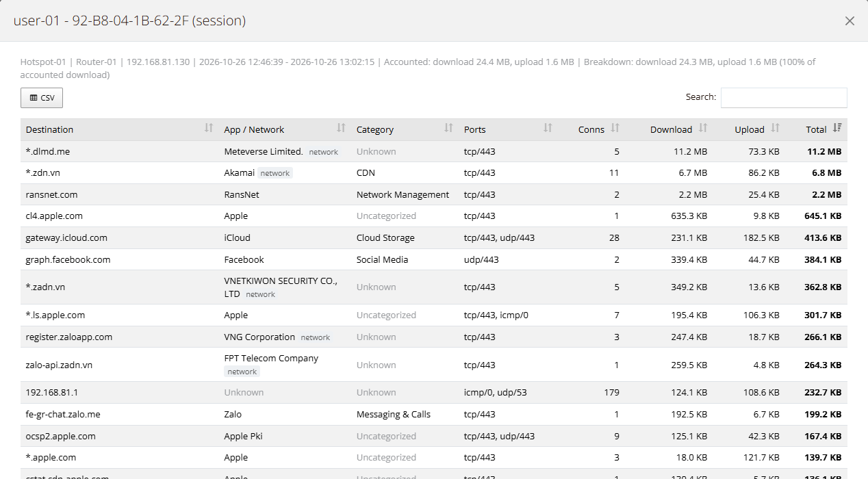Viewport: 868px width, 479px height.
Task: Click the 11.2 MB download value
Action: tap(690, 151)
